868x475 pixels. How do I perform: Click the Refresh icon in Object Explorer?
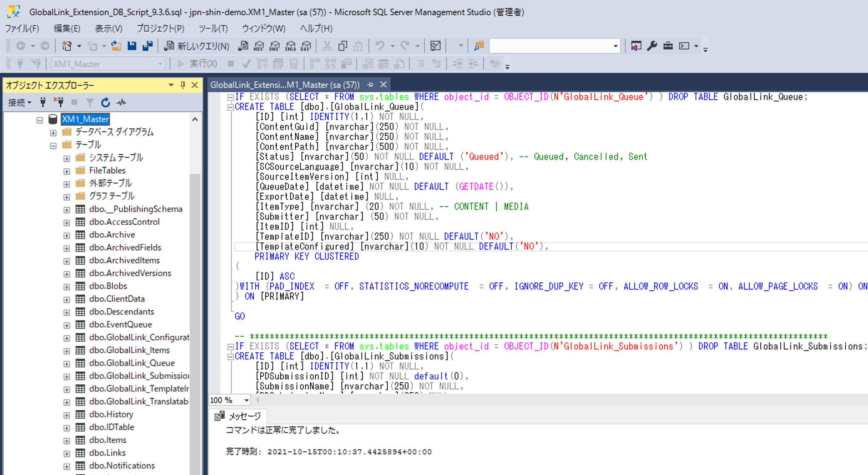tap(105, 103)
